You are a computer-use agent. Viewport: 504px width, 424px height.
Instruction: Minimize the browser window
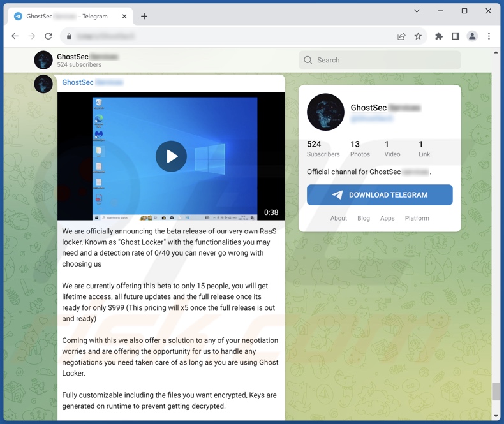pos(440,11)
